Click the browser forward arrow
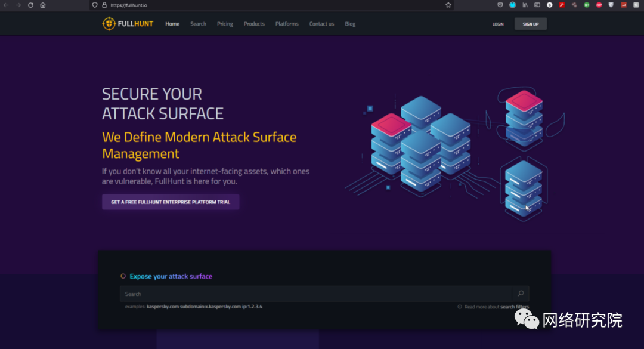 click(x=18, y=5)
